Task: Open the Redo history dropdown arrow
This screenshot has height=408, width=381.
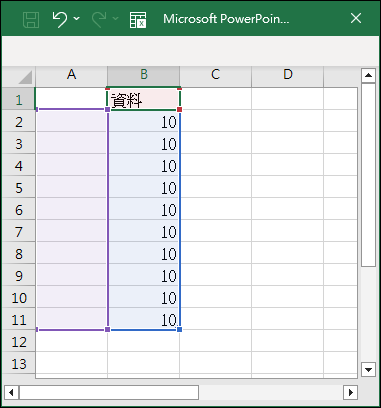Action: (115, 19)
